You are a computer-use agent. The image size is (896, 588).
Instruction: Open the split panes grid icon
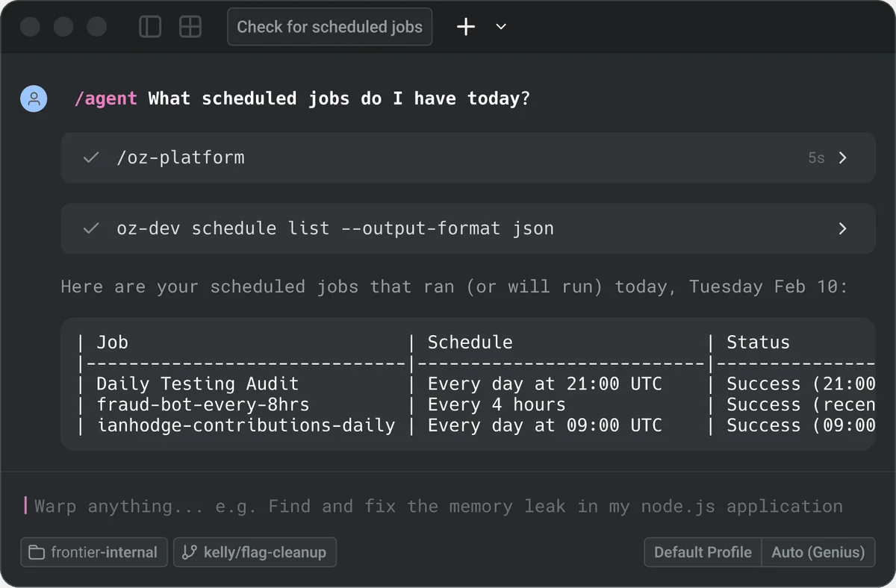[190, 26]
